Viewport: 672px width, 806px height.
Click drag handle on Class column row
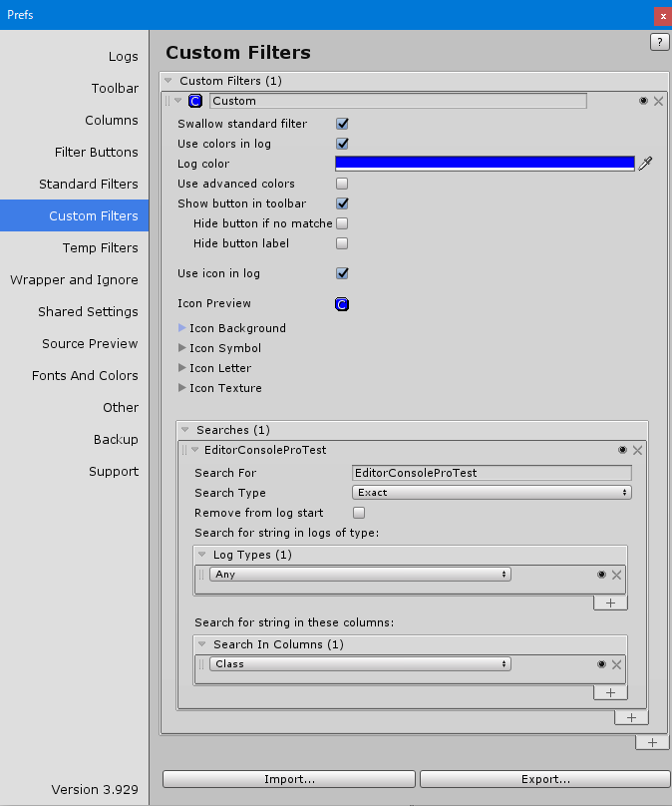[x=201, y=664]
